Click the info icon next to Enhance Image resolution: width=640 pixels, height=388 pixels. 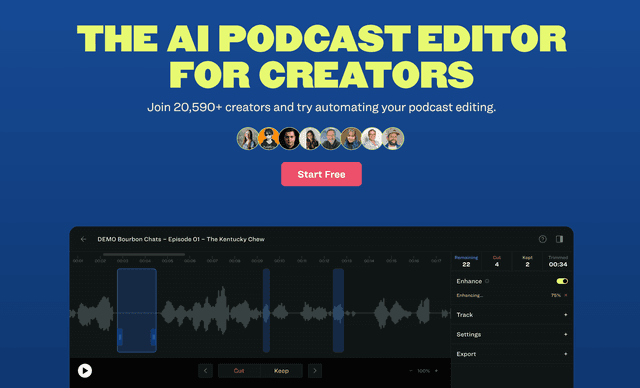pyautogui.click(x=487, y=281)
